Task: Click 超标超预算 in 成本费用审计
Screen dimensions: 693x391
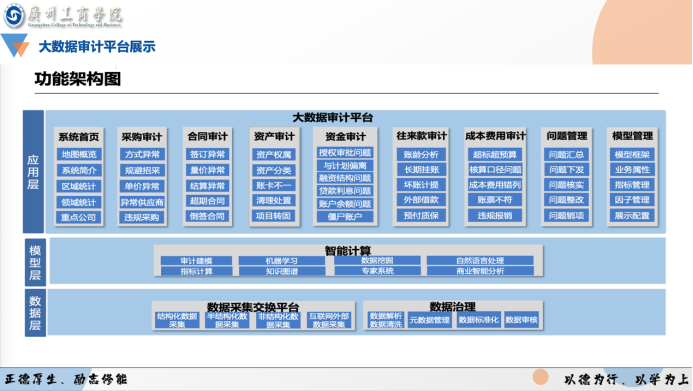Action: click(495, 155)
